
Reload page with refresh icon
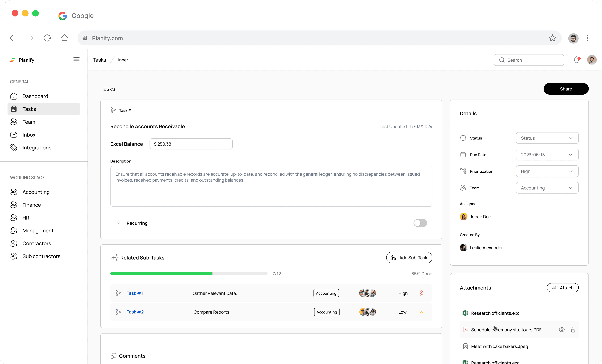pyautogui.click(x=47, y=38)
